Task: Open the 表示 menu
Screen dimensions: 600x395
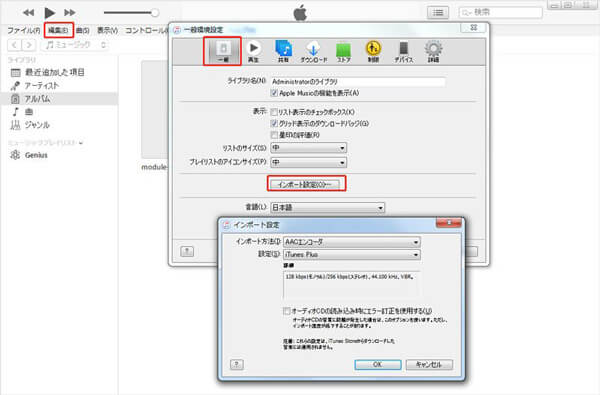Action: coord(107,30)
